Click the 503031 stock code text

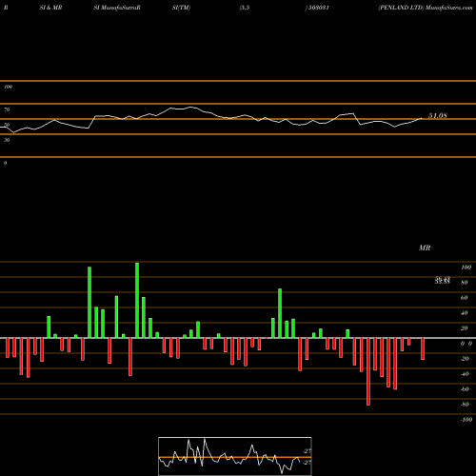coord(318,8)
